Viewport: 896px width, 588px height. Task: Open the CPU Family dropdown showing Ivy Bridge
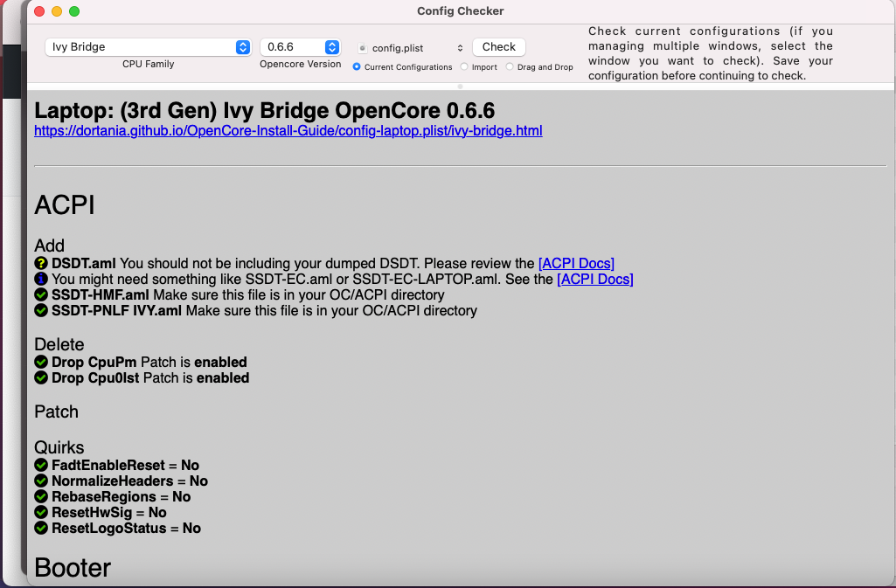tap(148, 47)
